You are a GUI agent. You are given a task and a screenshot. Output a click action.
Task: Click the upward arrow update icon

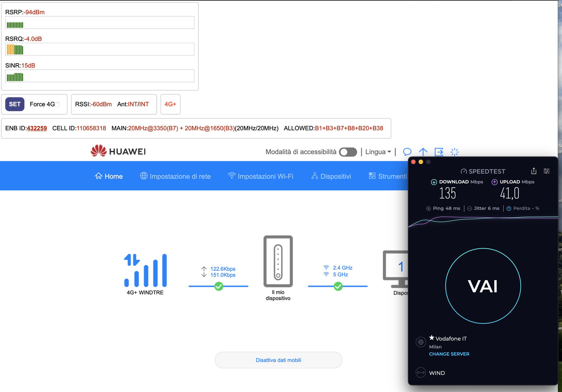coord(423,152)
